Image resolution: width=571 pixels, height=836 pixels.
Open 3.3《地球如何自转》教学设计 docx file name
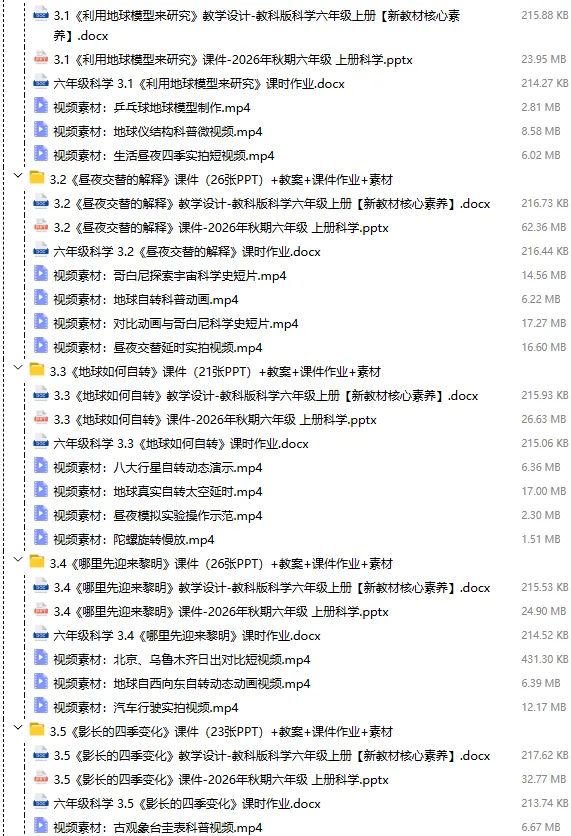[266, 396]
